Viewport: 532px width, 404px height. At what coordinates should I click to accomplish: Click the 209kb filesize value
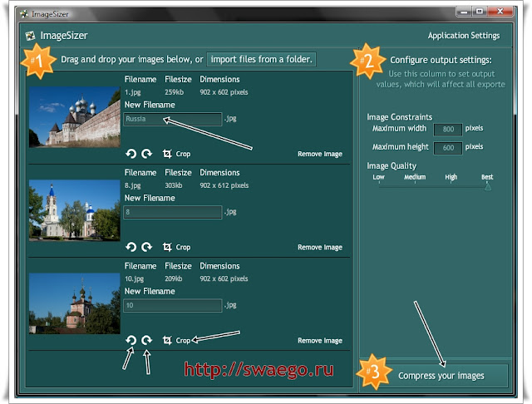[x=174, y=278]
